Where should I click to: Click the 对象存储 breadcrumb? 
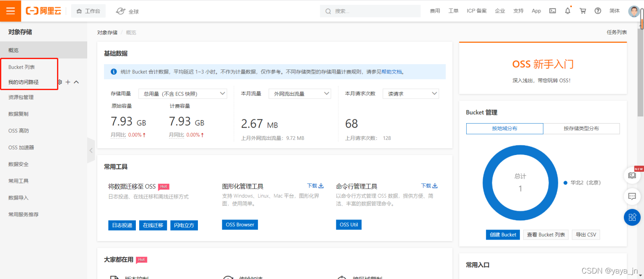(x=107, y=32)
